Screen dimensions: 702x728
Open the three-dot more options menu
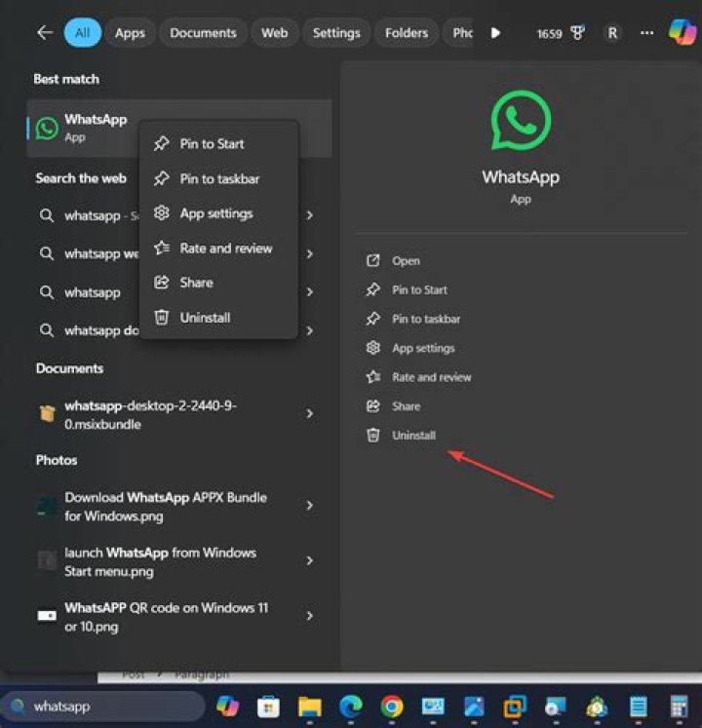tap(646, 33)
